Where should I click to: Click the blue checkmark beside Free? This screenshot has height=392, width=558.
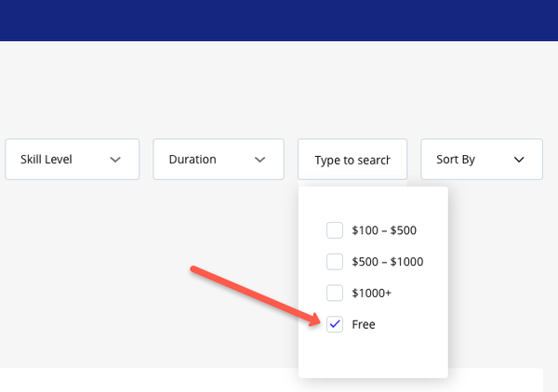tap(335, 324)
